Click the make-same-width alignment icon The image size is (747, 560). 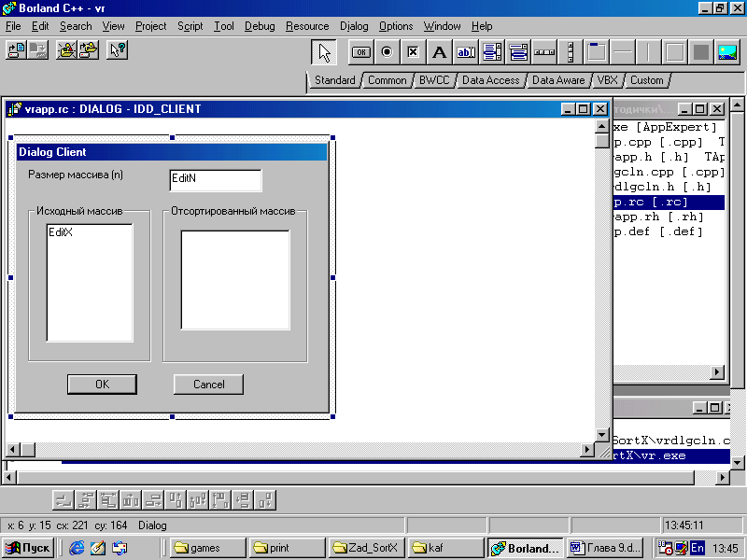[x=108, y=500]
